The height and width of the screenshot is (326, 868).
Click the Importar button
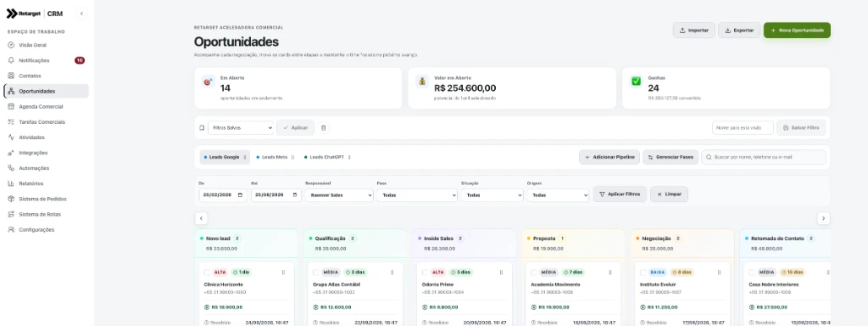(694, 31)
